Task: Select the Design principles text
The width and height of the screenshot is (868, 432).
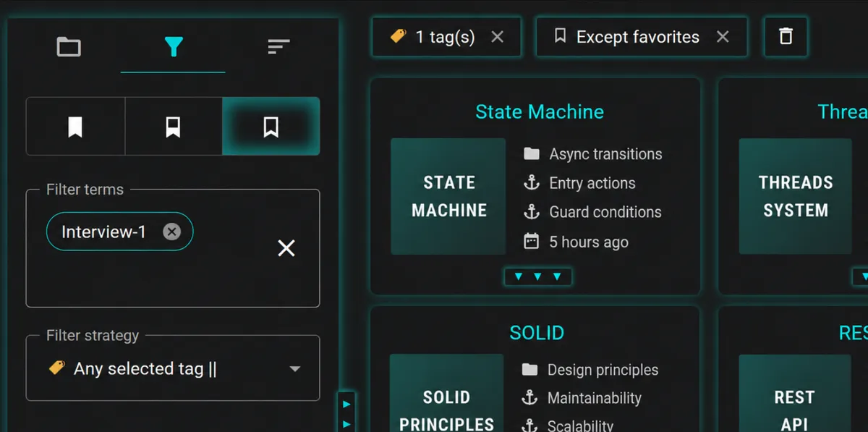Action: 603,370
